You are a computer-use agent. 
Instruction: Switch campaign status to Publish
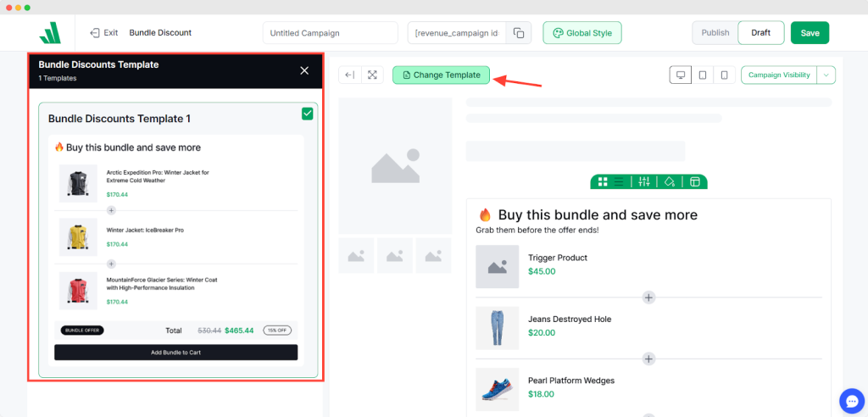715,33
